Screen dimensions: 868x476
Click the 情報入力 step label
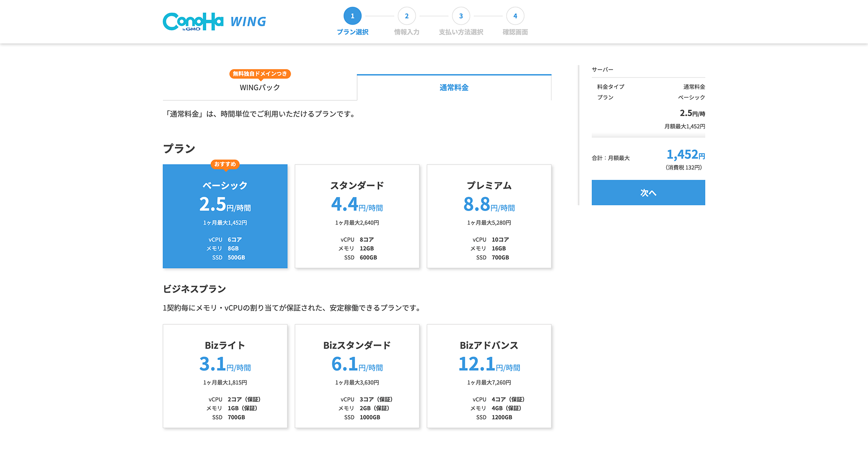pyautogui.click(x=407, y=32)
